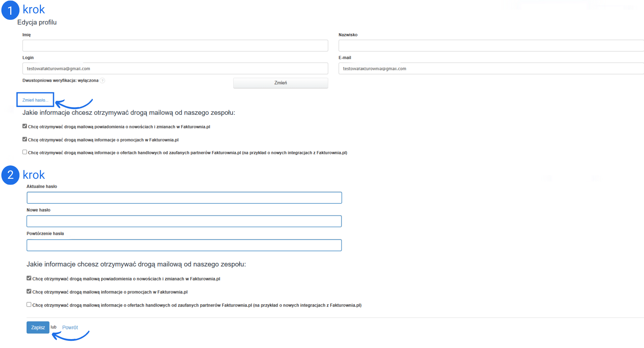Enable partner offers checkbox in step 1

[25, 152]
